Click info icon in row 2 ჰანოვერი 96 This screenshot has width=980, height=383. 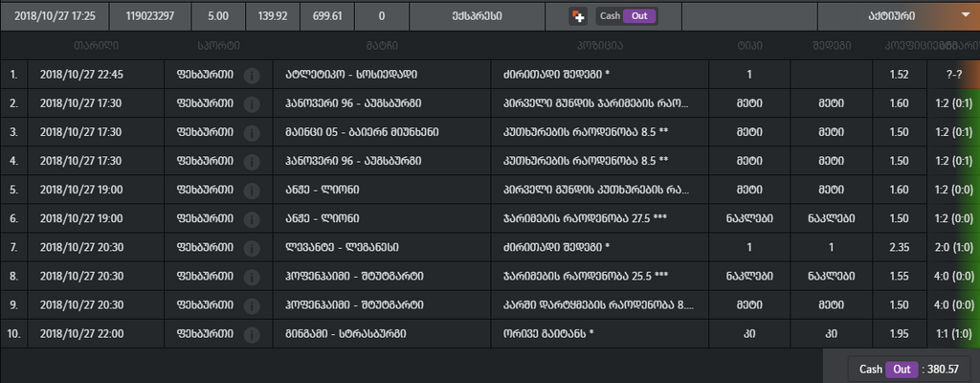pyautogui.click(x=252, y=103)
